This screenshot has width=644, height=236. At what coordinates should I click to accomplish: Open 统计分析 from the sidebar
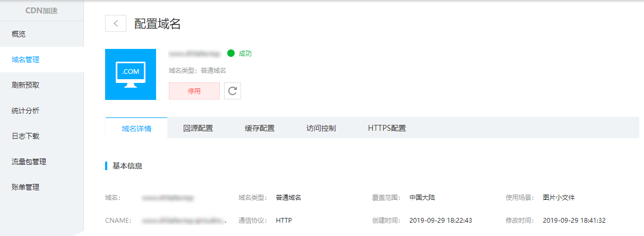[25, 111]
